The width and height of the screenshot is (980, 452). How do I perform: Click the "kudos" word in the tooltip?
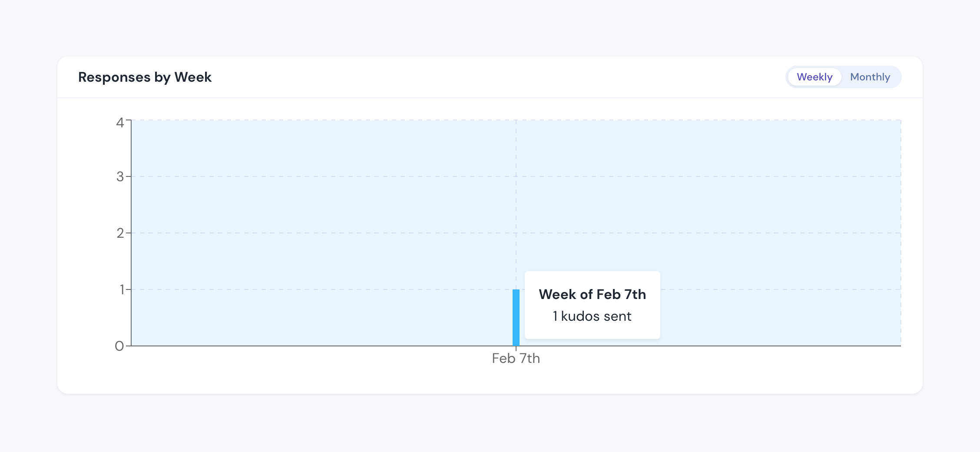(x=580, y=316)
